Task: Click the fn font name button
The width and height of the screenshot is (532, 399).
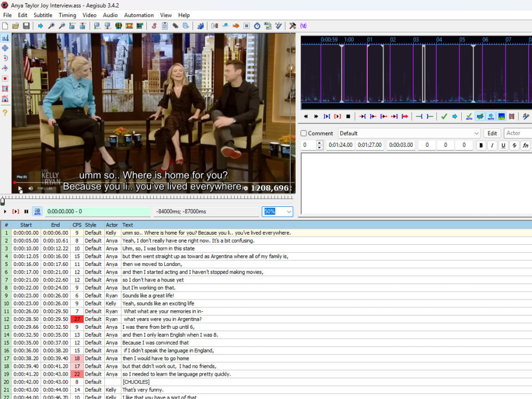Action: [526, 145]
